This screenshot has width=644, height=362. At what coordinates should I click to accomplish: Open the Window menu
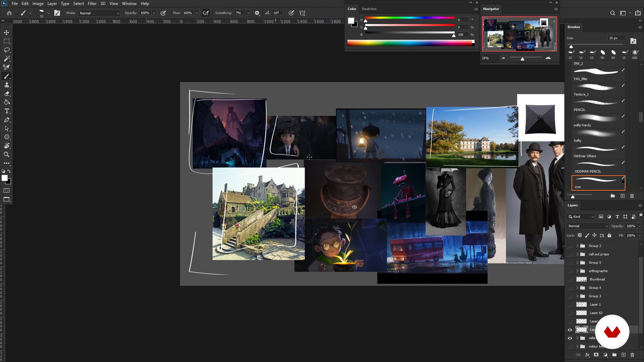click(x=129, y=4)
